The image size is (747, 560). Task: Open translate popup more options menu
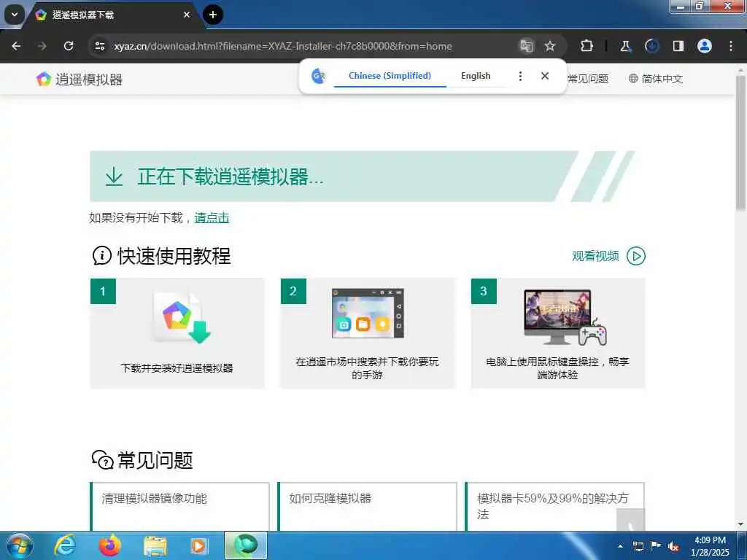pos(520,76)
